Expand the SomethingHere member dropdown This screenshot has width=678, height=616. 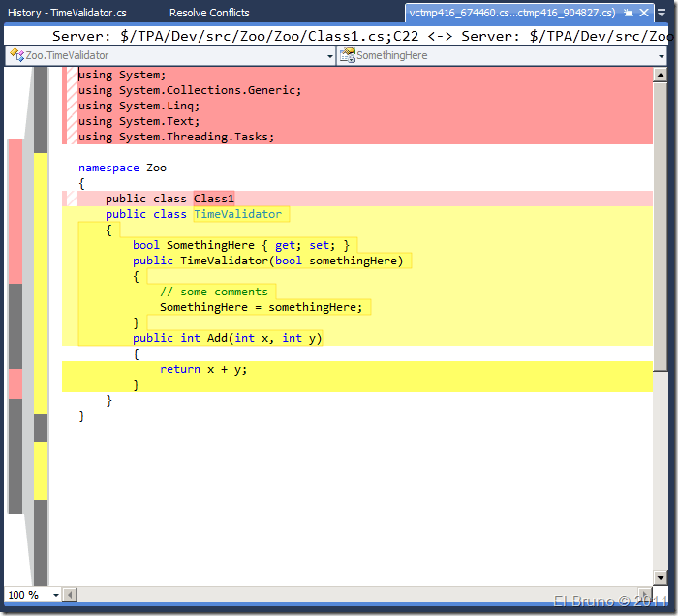pos(661,56)
